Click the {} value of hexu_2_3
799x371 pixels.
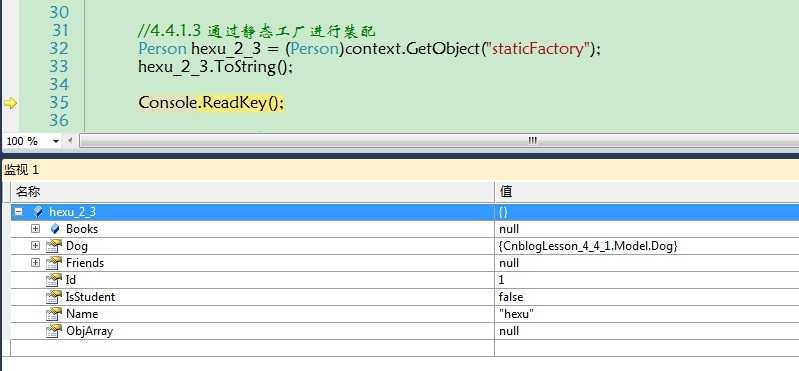[x=502, y=212]
